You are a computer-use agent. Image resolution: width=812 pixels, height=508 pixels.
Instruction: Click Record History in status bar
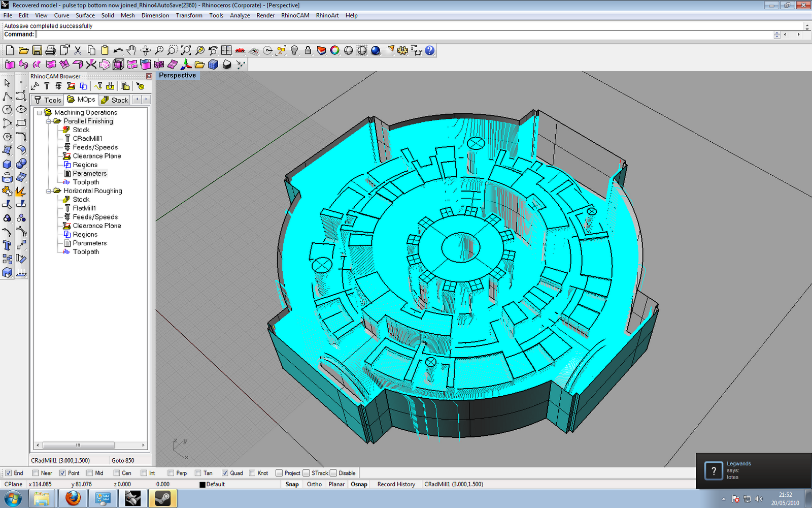[396, 484]
